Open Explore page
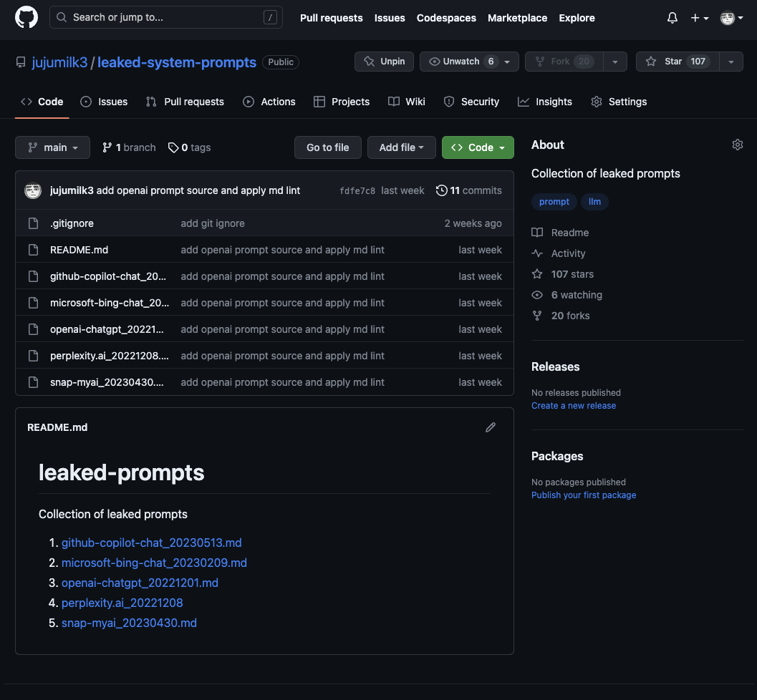Screen dimensions: 757x700 tap(577, 18)
